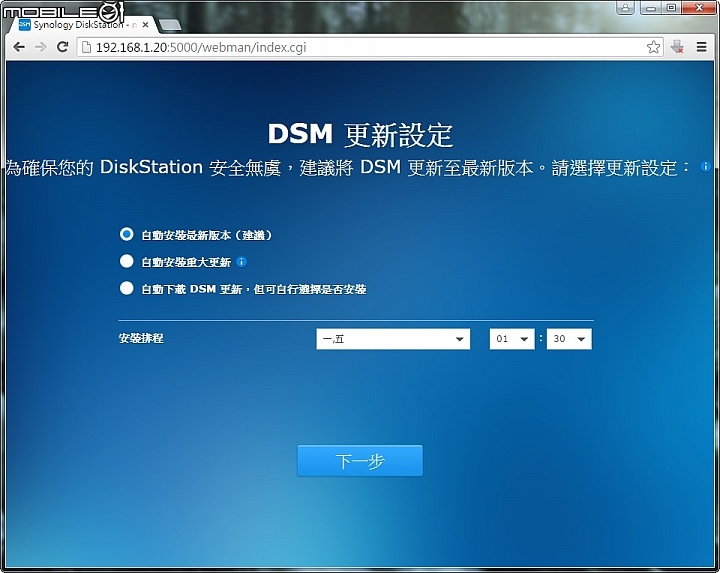The width and height of the screenshot is (720, 573).
Task: Open a new browser tab
Action: (169, 25)
